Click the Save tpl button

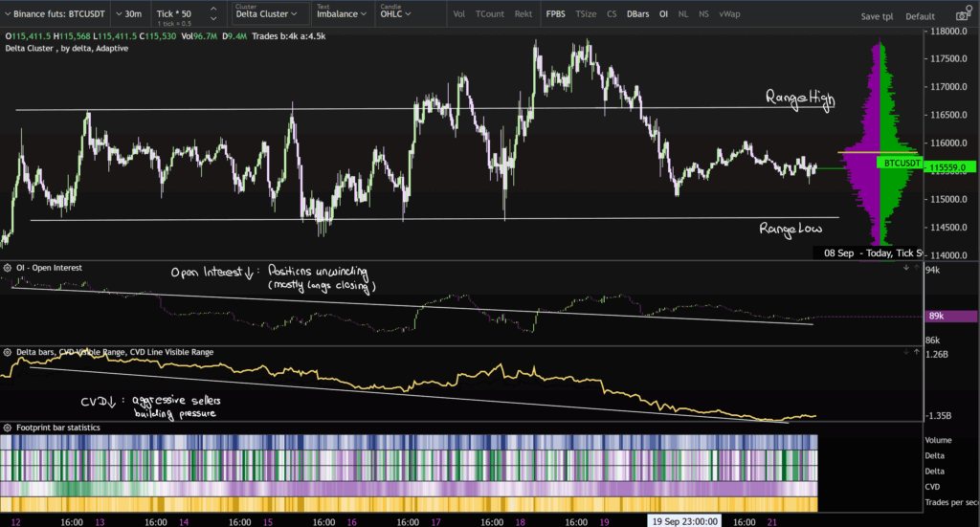[876, 17]
